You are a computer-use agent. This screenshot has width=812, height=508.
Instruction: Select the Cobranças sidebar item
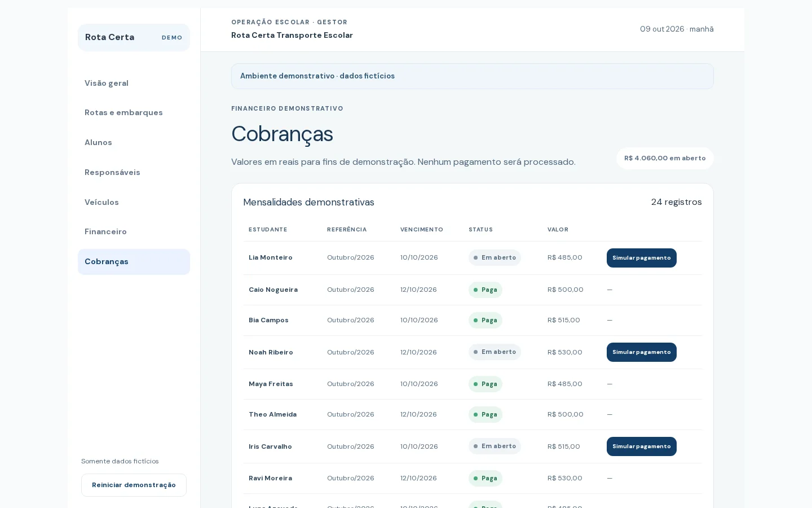click(x=134, y=261)
